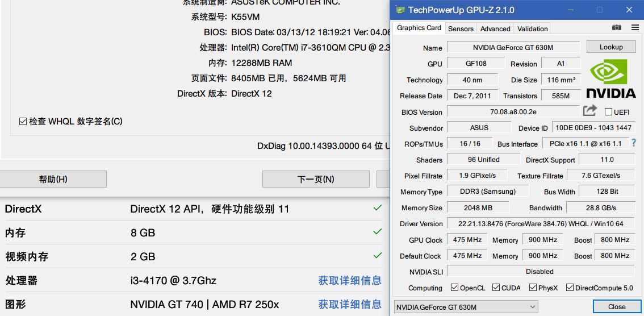
Task: Click the green checkmark beside 视频内存 row
Action: click(x=378, y=256)
